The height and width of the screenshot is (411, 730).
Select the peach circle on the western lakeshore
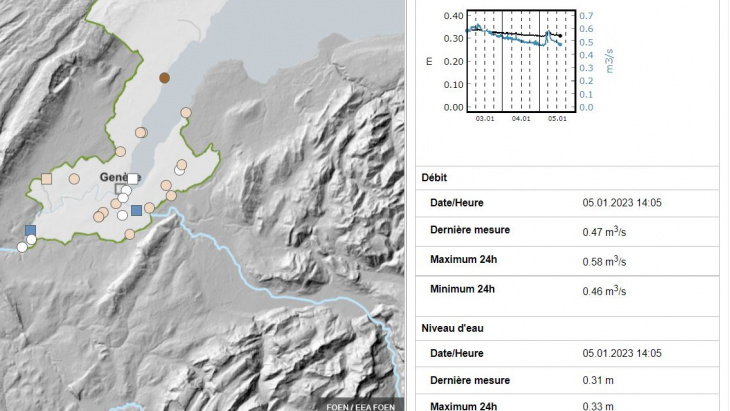(x=141, y=133)
